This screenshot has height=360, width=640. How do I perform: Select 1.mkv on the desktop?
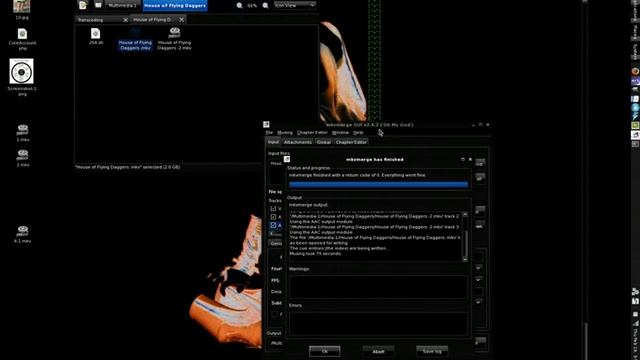tap(23, 133)
